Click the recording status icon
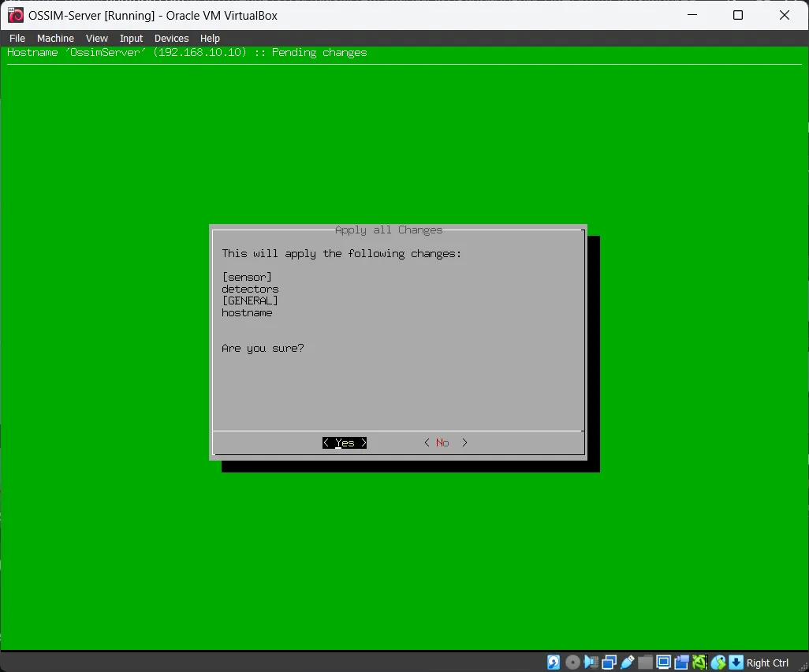 [682, 663]
